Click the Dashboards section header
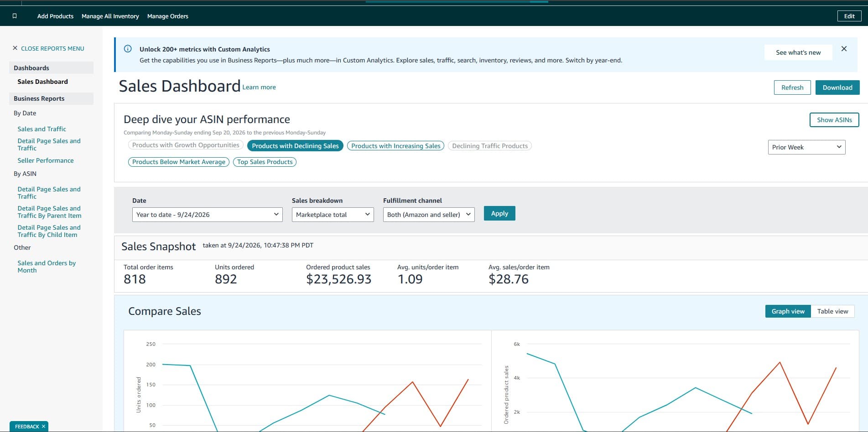Image resolution: width=868 pixels, height=432 pixels. click(x=51, y=68)
